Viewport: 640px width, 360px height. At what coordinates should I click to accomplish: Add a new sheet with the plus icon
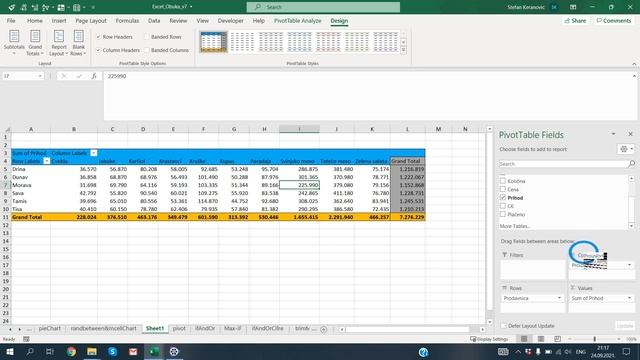pos(323,329)
